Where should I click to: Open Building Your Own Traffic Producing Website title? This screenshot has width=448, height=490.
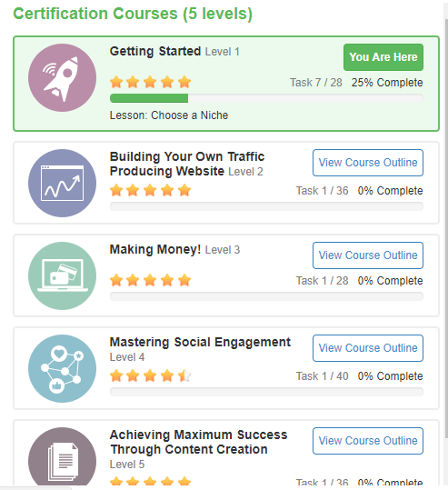(187, 164)
